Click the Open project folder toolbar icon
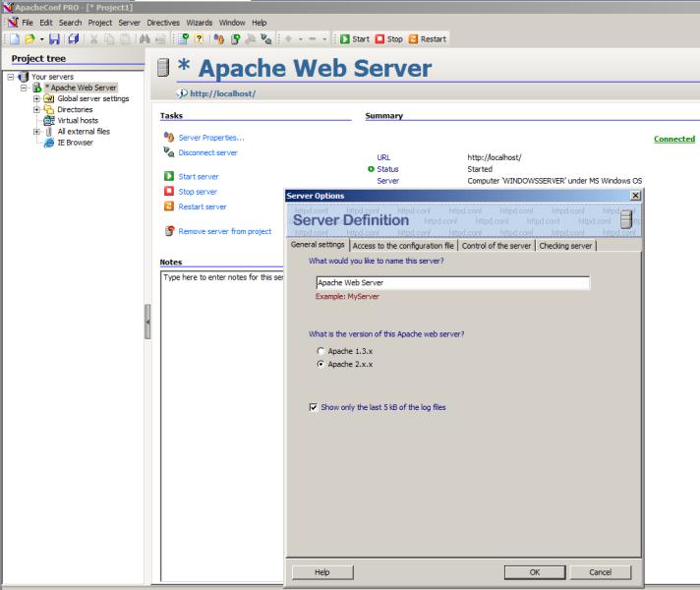 (29, 39)
